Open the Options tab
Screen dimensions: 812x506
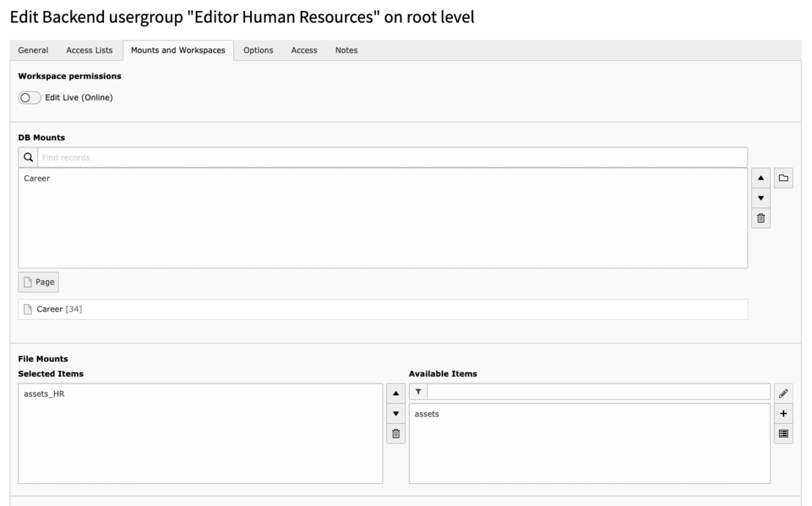pos(258,50)
